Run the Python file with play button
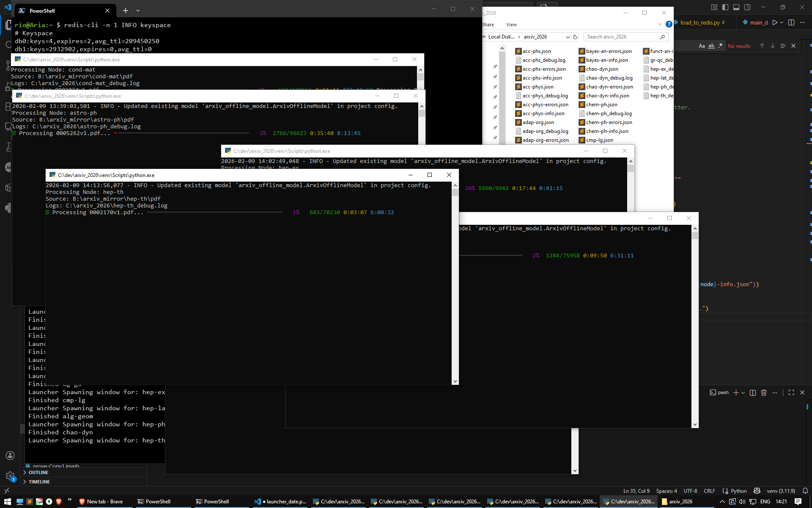The height and width of the screenshot is (508, 812). point(774,22)
